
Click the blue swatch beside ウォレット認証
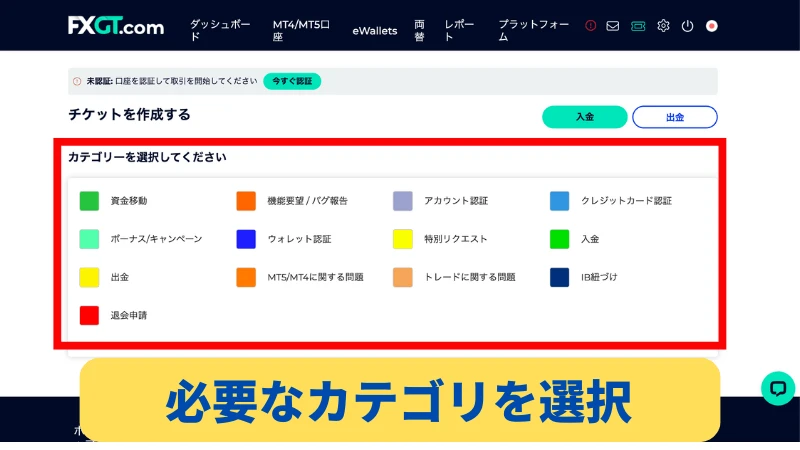[x=246, y=239]
